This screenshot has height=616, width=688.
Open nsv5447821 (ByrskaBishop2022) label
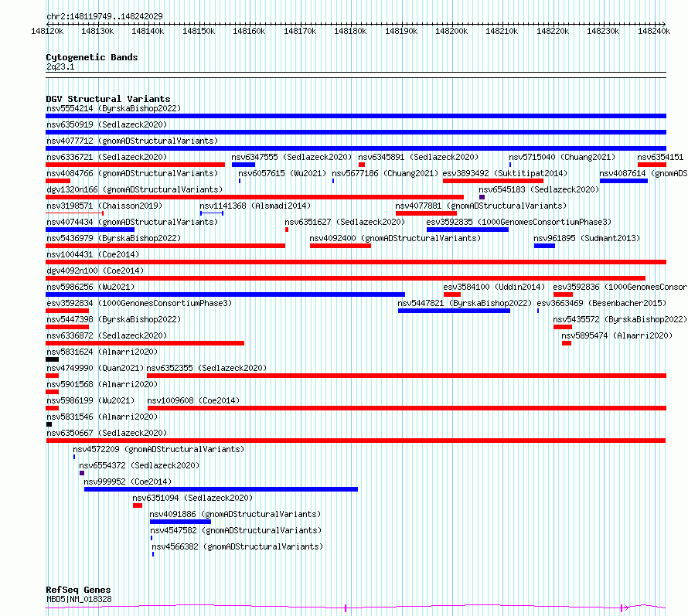tap(465, 303)
